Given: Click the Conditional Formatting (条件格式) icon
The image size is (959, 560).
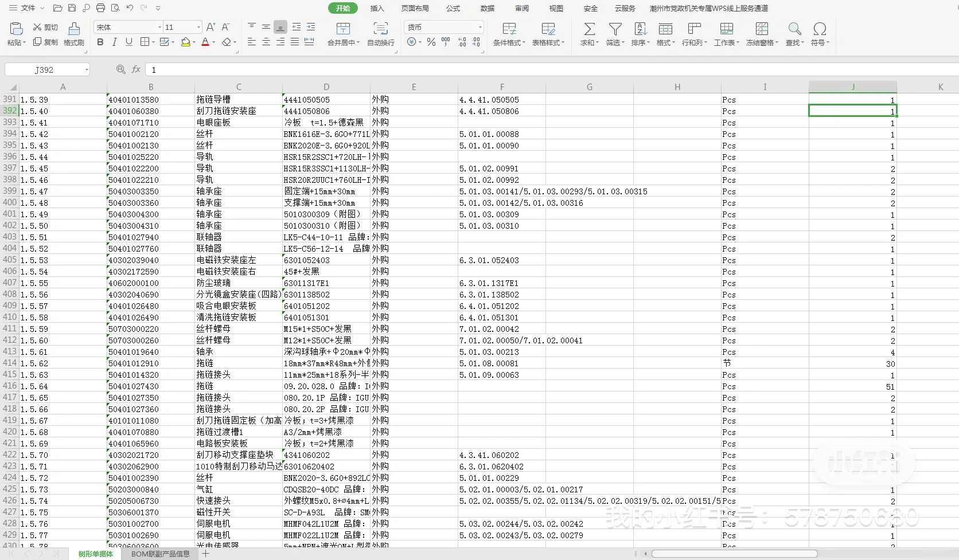Looking at the screenshot, I should coord(509,29).
